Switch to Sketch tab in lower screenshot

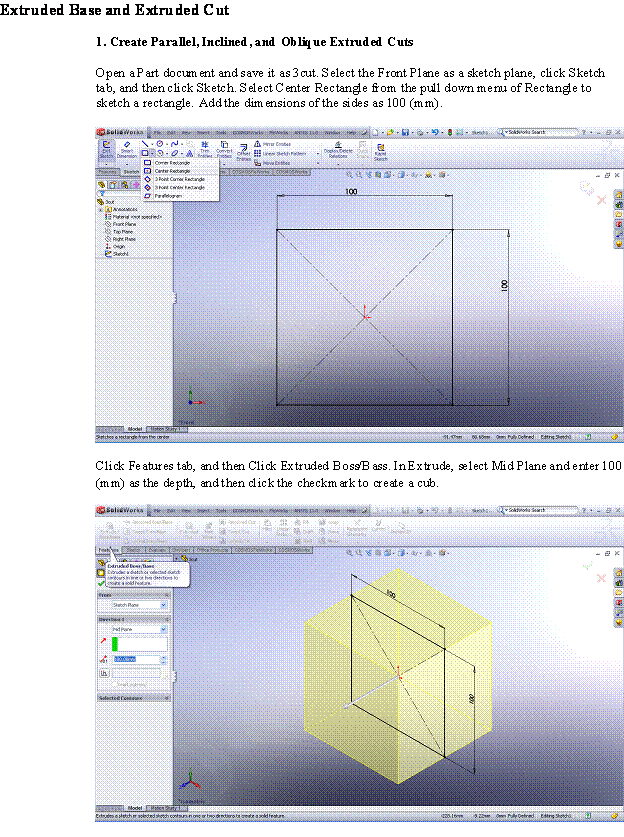point(133,550)
